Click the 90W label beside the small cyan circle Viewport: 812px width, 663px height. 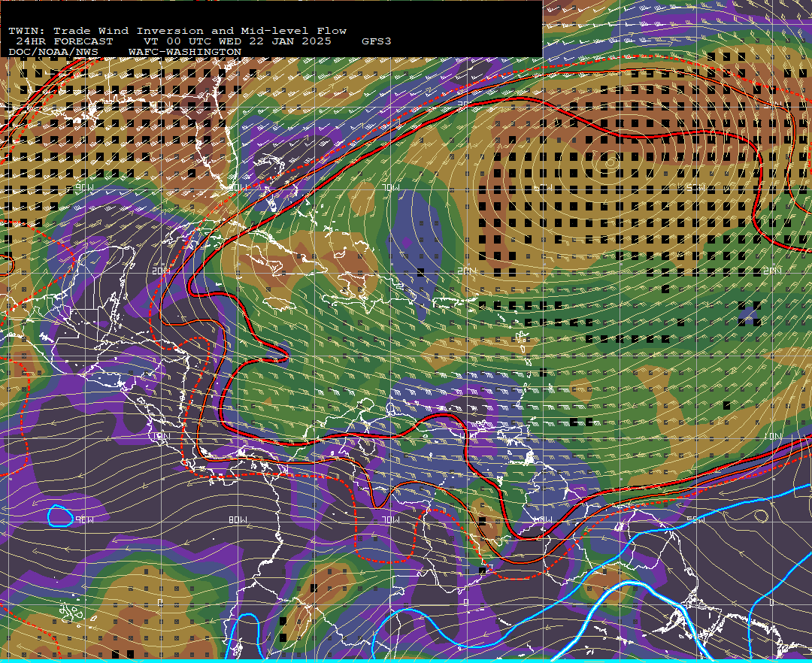click(84, 519)
